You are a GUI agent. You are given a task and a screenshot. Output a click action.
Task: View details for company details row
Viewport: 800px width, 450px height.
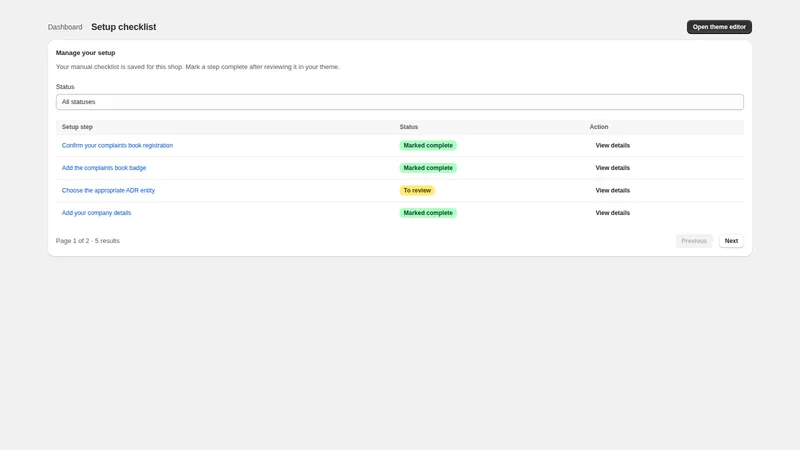pyautogui.click(x=612, y=213)
